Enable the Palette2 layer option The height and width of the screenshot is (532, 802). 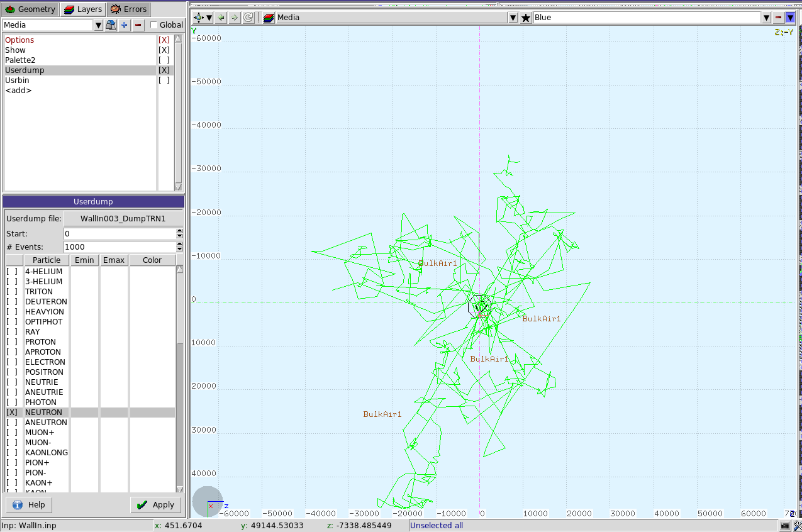(x=164, y=60)
